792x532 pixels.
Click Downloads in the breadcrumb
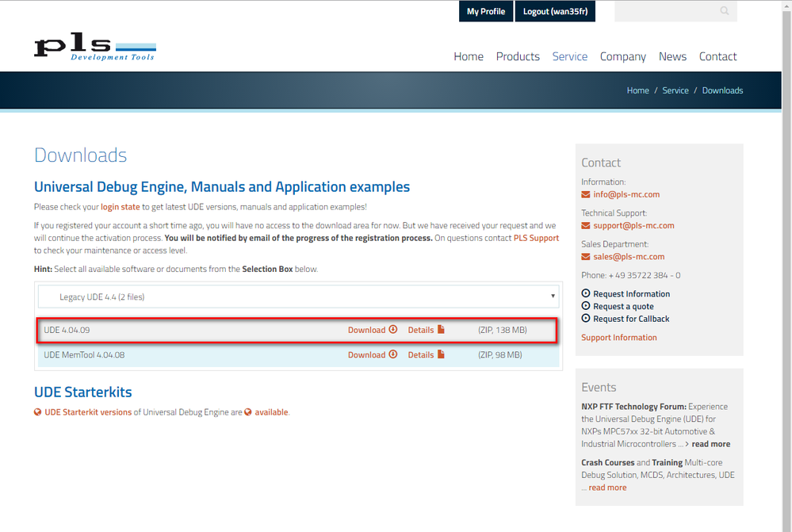[722, 90]
